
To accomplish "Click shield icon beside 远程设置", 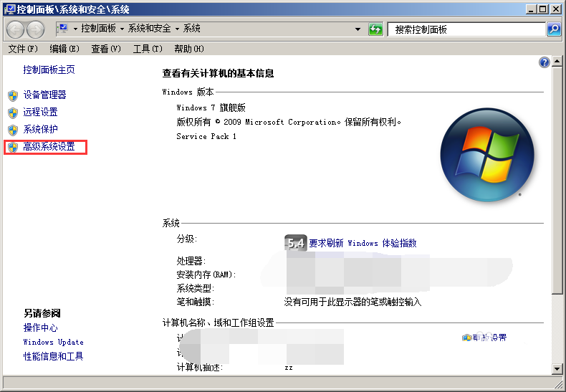I will (x=13, y=113).
